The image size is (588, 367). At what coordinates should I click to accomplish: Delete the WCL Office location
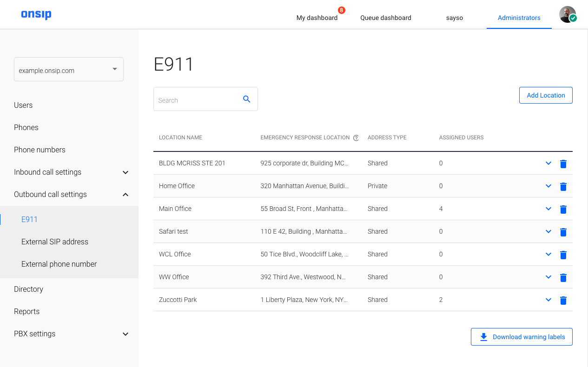pyautogui.click(x=563, y=255)
